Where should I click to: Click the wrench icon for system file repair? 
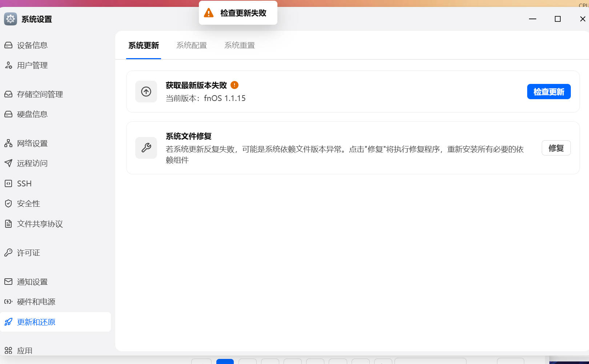pos(146,147)
